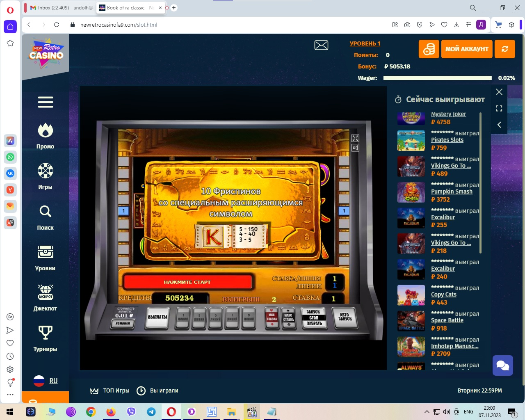This screenshot has height=420, width=525.
Task: Open Вы играли recent games
Action: (x=157, y=391)
